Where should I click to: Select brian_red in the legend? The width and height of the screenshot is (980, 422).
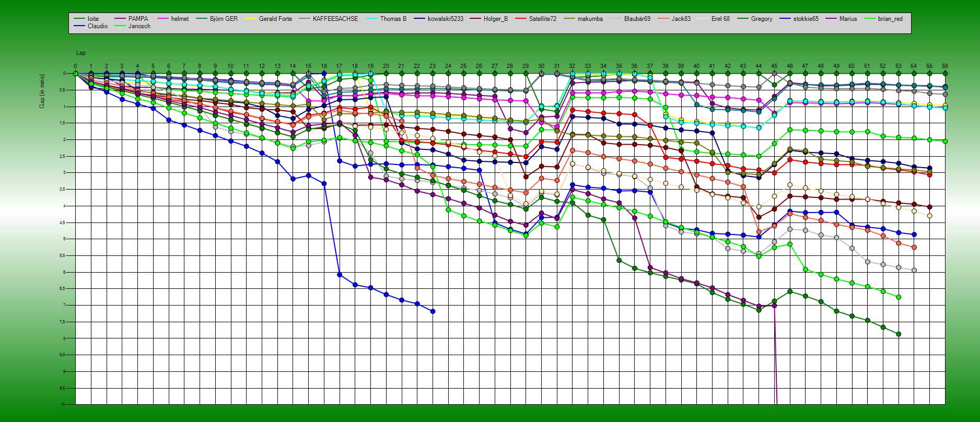click(x=890, y=19)
